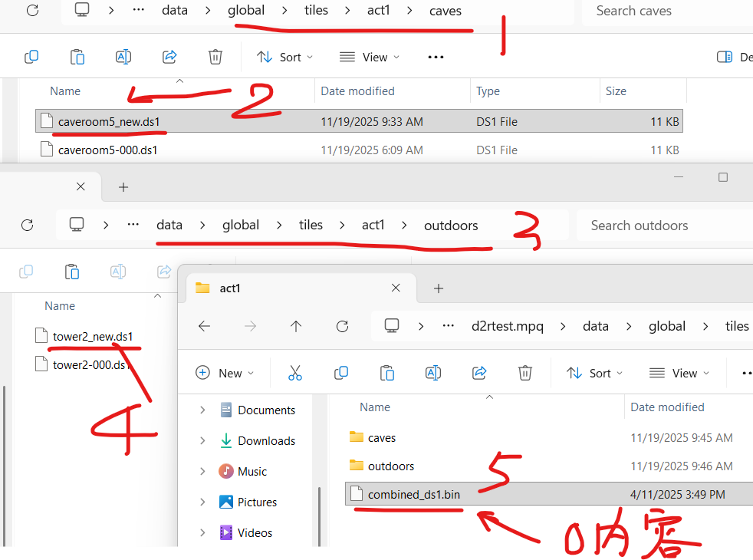Refresh act1 window contents
The height and width of the screenshot is (560, 753).
pyautogui.click(x=342, y=327)
